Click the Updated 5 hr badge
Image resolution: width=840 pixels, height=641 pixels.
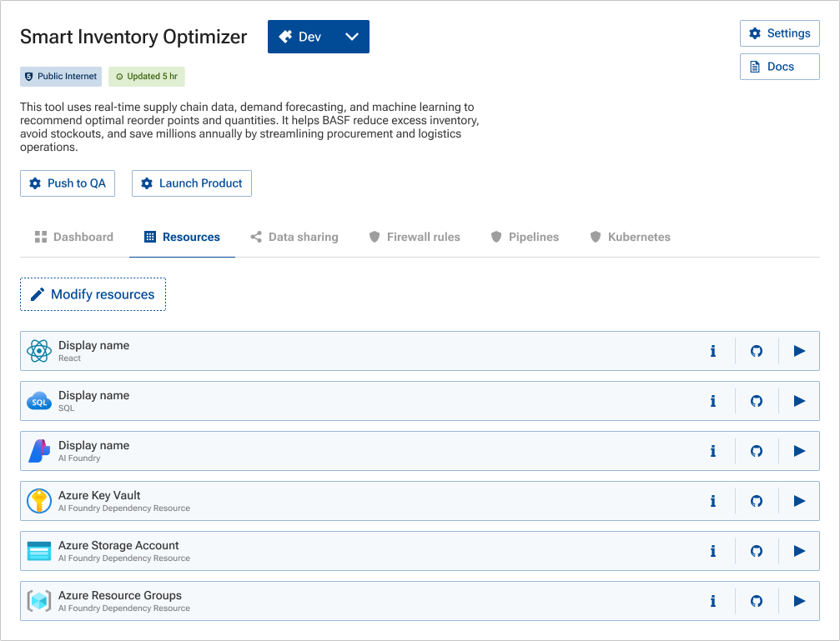147,77
